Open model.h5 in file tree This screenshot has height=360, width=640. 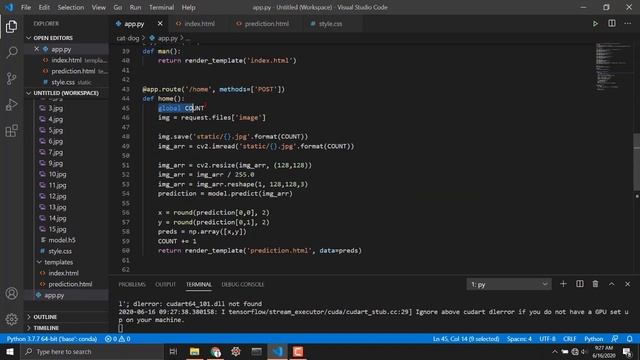62,240
